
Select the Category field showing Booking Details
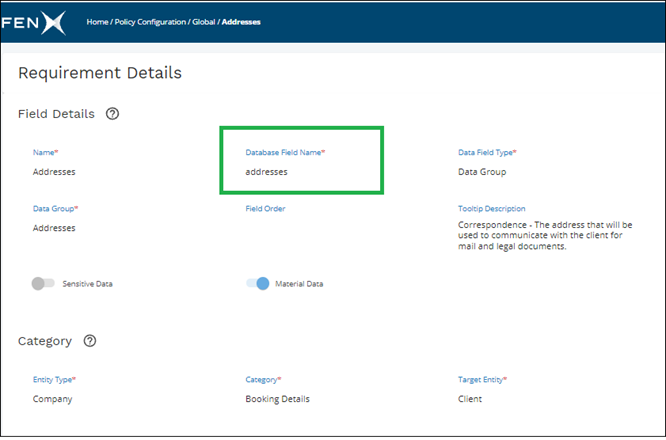point(279,399)
